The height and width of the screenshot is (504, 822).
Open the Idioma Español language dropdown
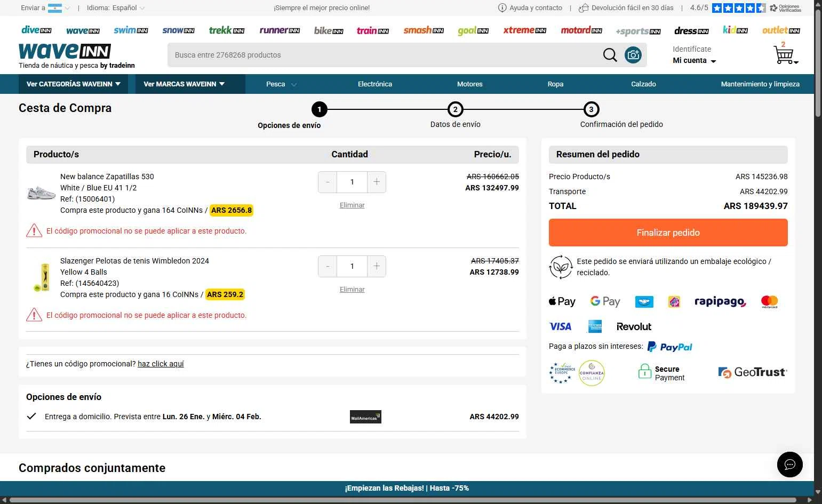tap(116, 8)
